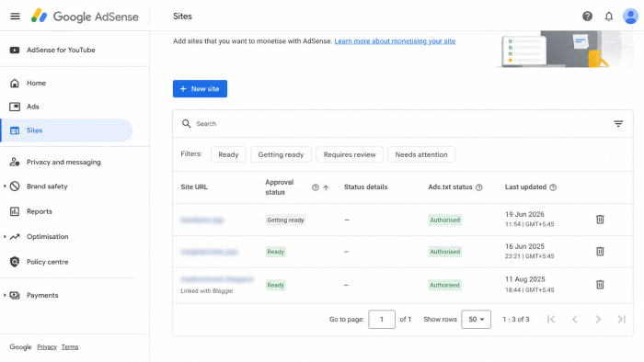Open the Help question mark icon
Image resolution: width=644 pixels, height=362 pixels.
(587, 17)
